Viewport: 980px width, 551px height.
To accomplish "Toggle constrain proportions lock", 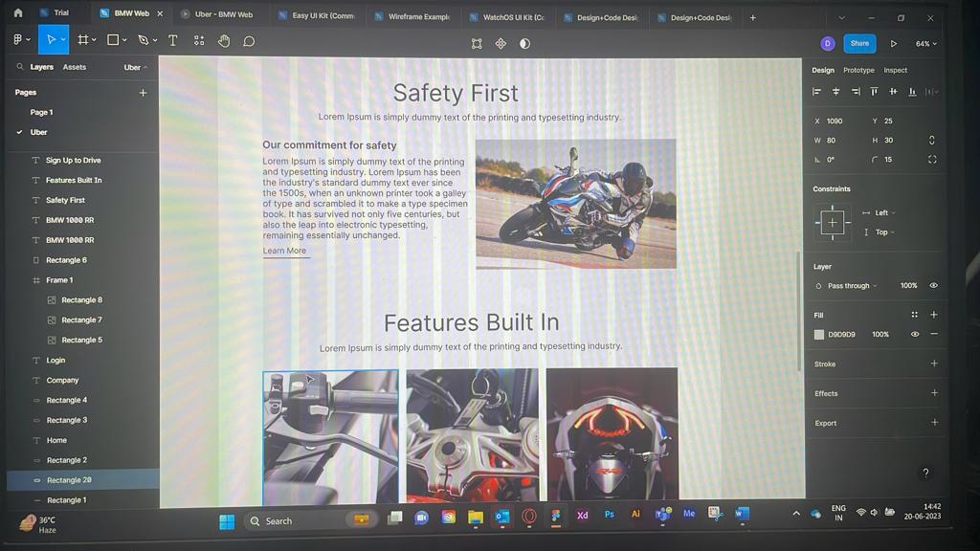I will [932, 140].
